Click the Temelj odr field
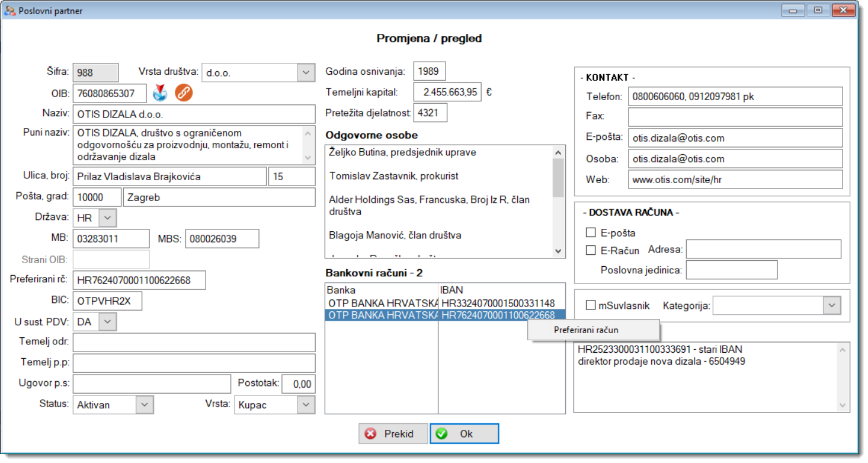The width and height of the screenshot is (868, 463). tap(194, 342)
